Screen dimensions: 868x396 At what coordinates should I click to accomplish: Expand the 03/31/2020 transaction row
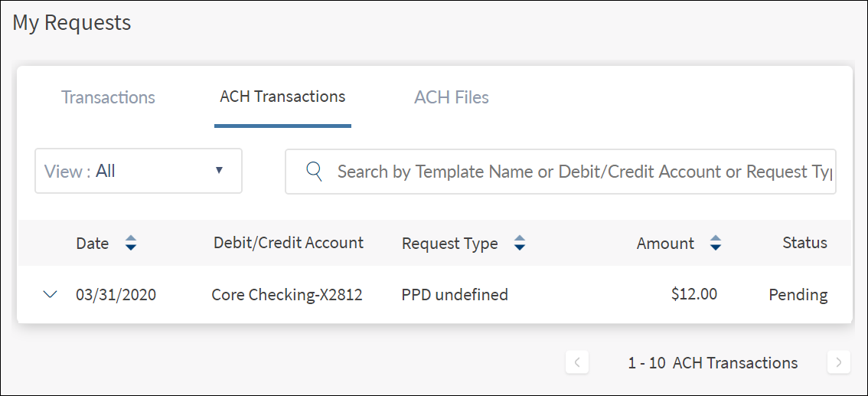[51, 294]
